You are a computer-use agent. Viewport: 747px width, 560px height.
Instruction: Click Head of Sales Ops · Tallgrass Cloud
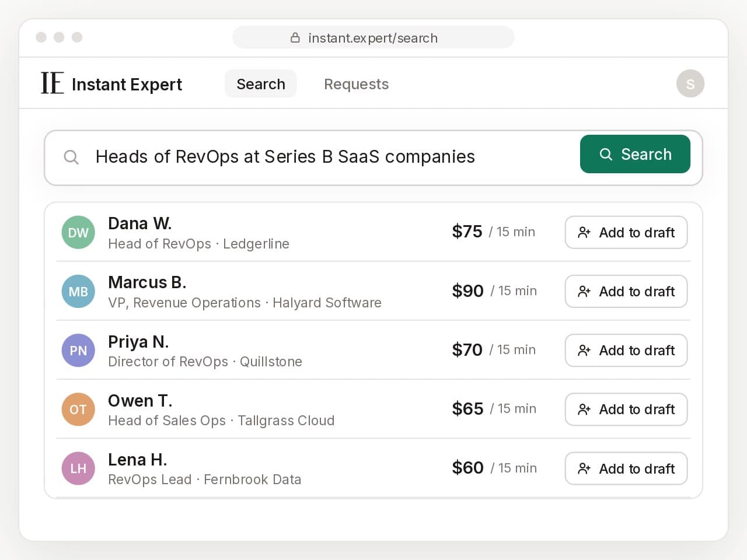click(x=221, y=421)
